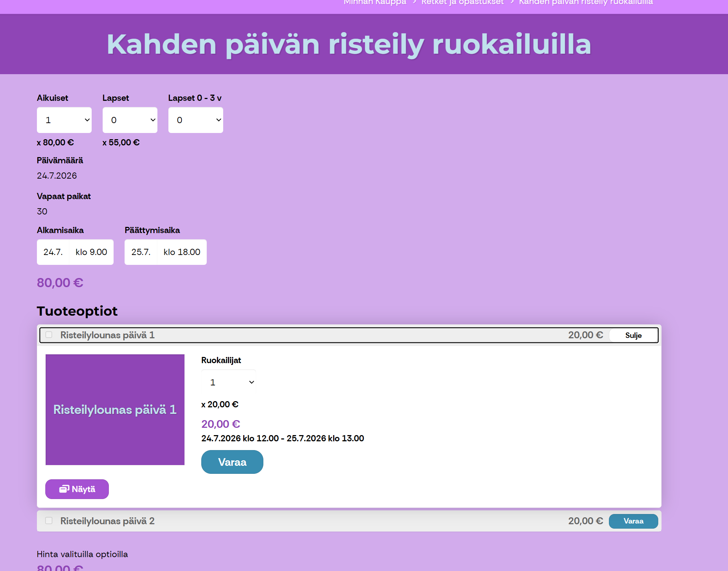Screen dimensions: 728x571
Task: Open the Minnan Kauppa breadcrumb link
Action: (375, 2)
